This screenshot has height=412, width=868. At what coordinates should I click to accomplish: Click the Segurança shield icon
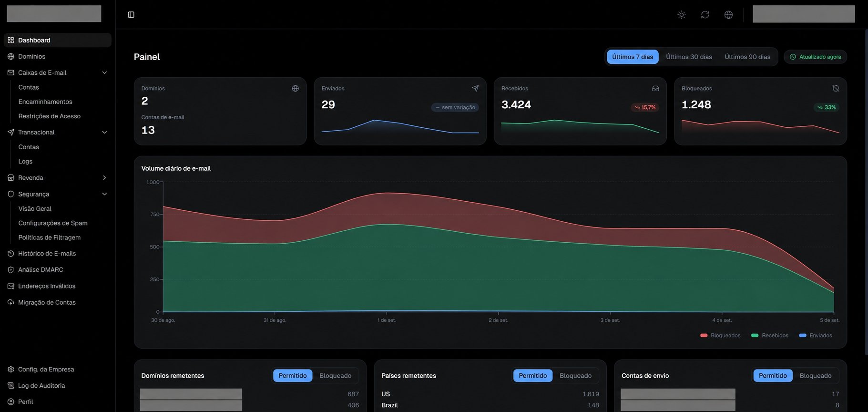(11, 194)
